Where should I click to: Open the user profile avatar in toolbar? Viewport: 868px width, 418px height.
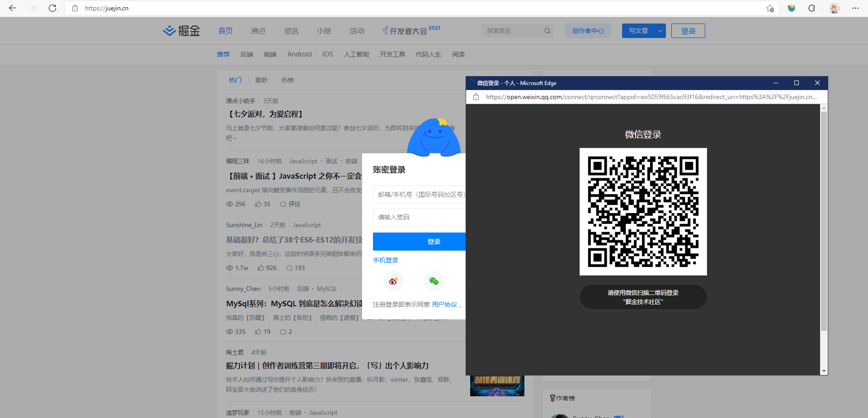click(x=835, y=8)
